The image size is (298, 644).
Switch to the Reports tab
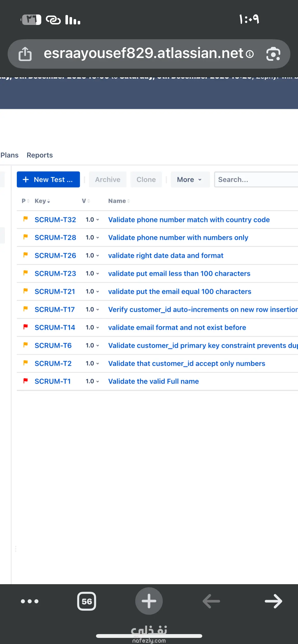(x=40, y=155)
